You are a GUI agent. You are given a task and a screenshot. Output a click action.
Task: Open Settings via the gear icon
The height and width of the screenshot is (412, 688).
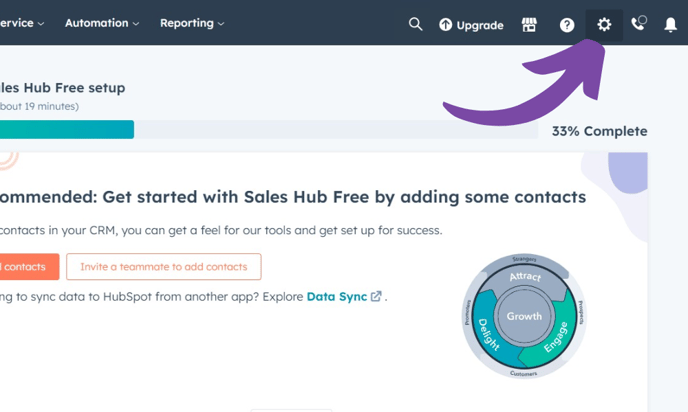pyautogui.click(x=604, y=25)
